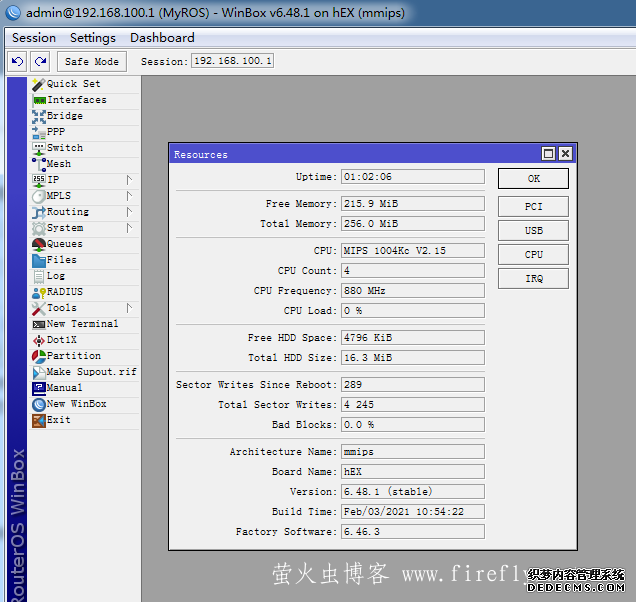
Task: Click the Routing icon
Action: tap(39, 212)
